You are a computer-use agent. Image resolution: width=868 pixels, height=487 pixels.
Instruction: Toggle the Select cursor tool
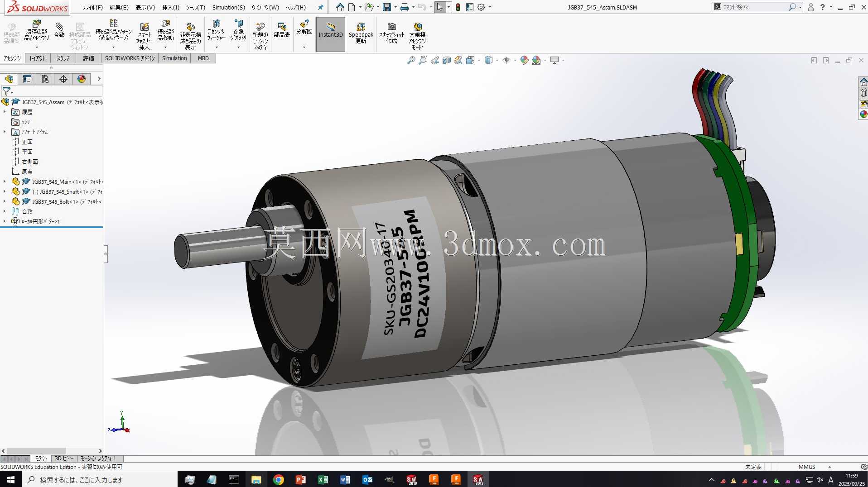tap(439, 7)
